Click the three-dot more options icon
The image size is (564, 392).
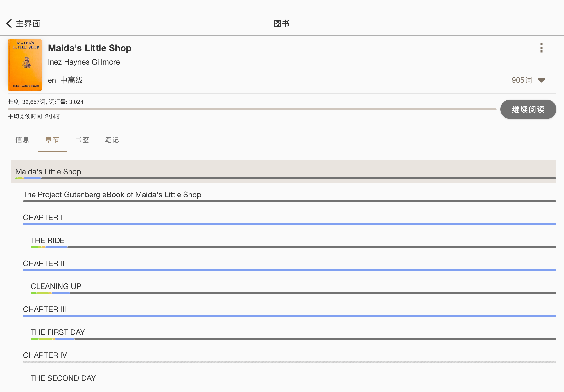pyautogui.click(x=542, y=48)
